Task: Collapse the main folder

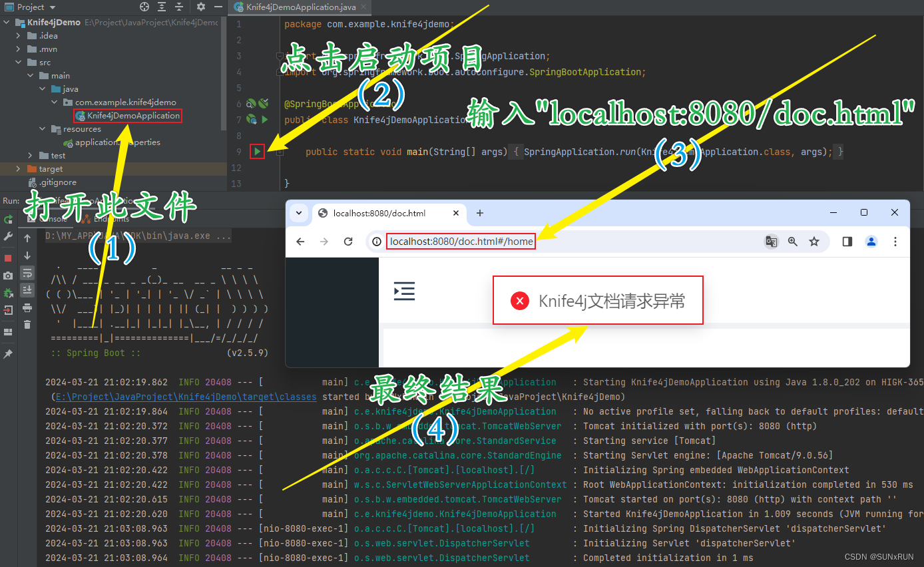Action: coord(31,75)
